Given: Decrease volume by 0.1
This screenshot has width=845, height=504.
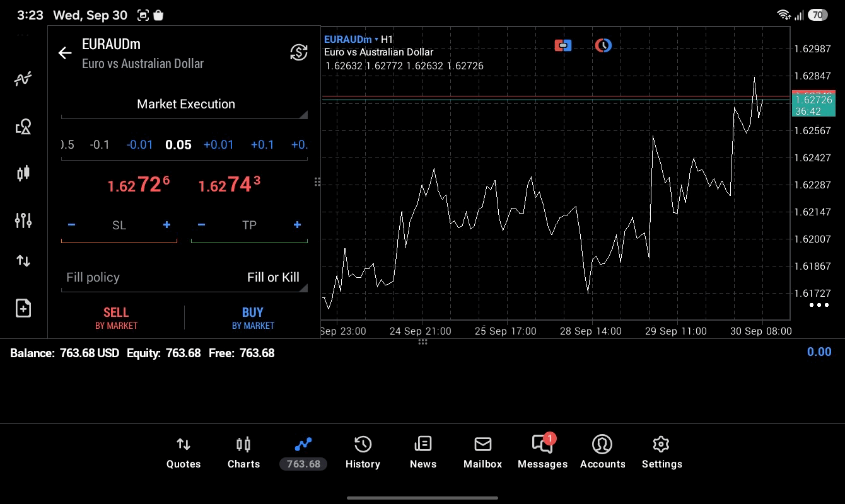Looking at the screenshot, I should click(x=100, y=145).
